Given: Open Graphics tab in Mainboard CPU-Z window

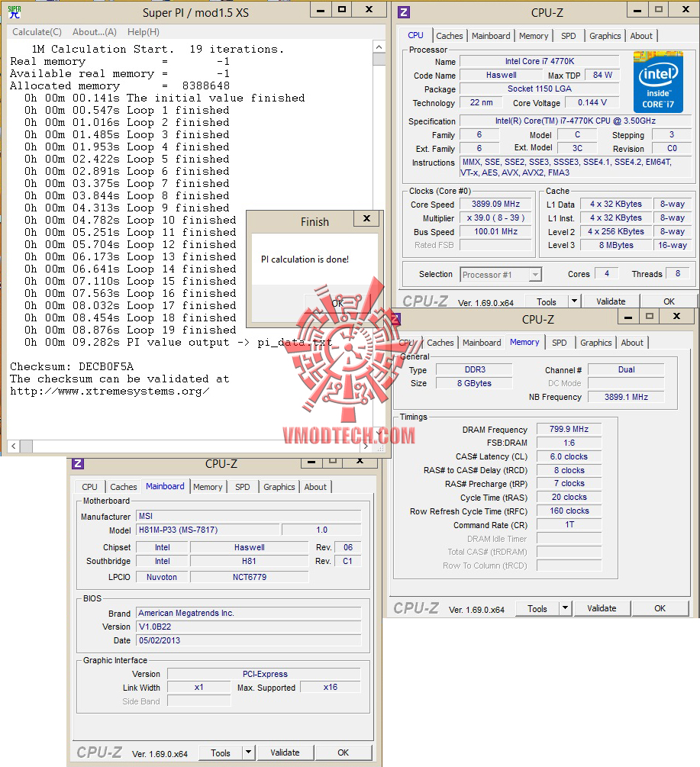Looking at the screenshot, I should [x=279, y=487].
